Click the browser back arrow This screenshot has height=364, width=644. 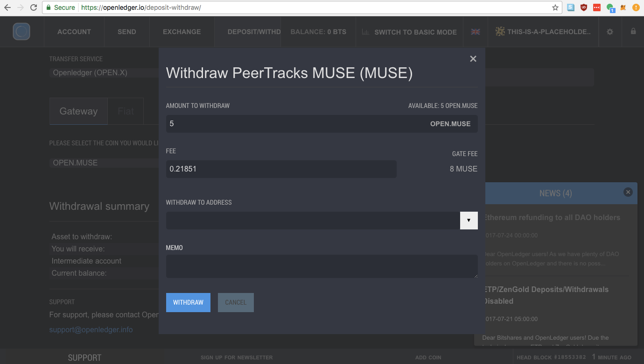[x=7, y=7]
